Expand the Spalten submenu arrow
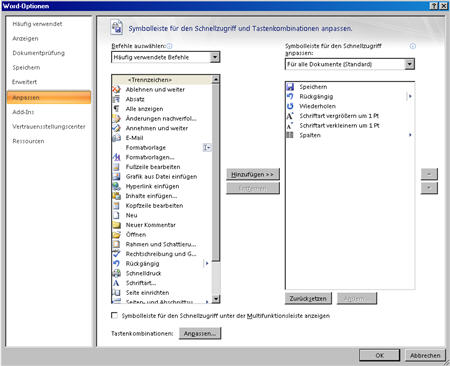 410,135
